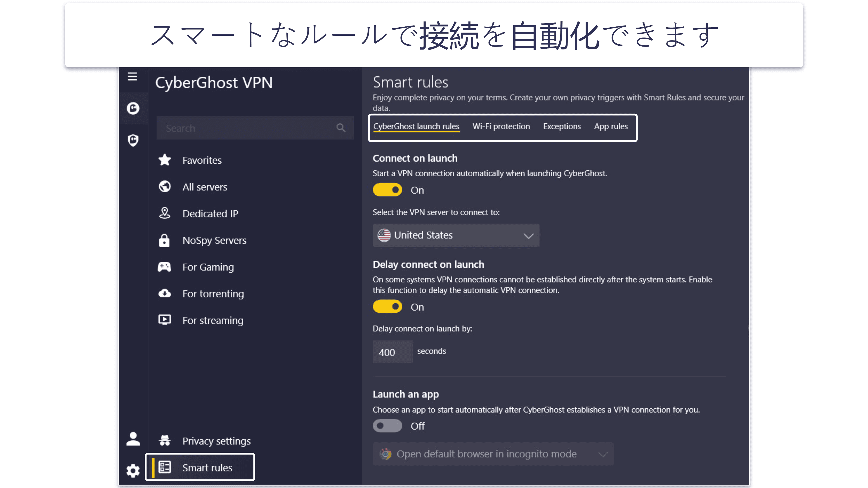
Task: Click the search magnifier icon
Action: point(341,128)
